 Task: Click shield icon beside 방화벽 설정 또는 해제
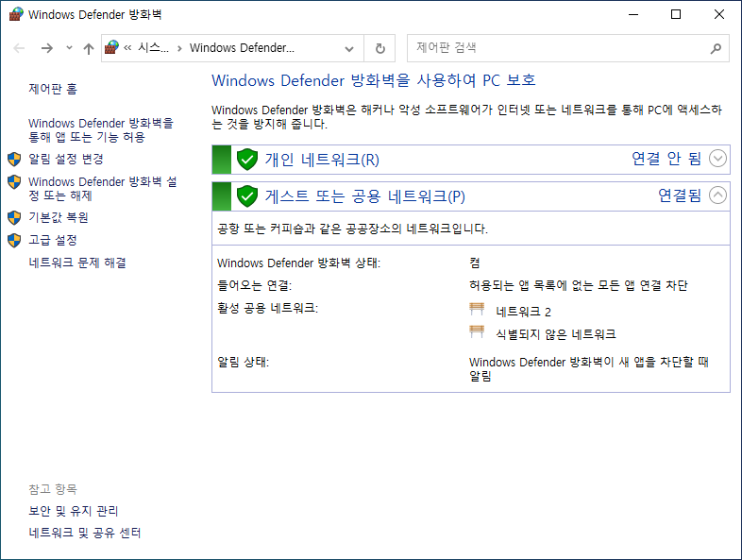pos(14,181)
